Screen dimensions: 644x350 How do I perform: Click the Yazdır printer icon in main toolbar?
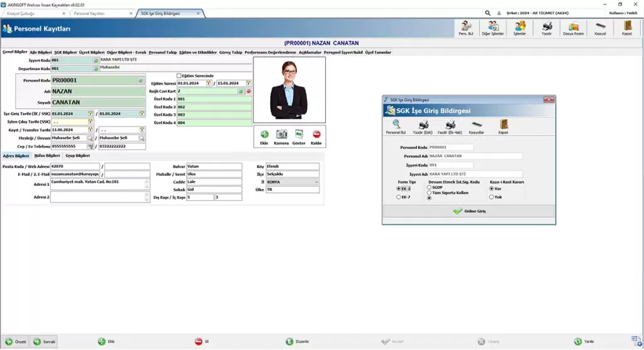[x=547, y=28]
